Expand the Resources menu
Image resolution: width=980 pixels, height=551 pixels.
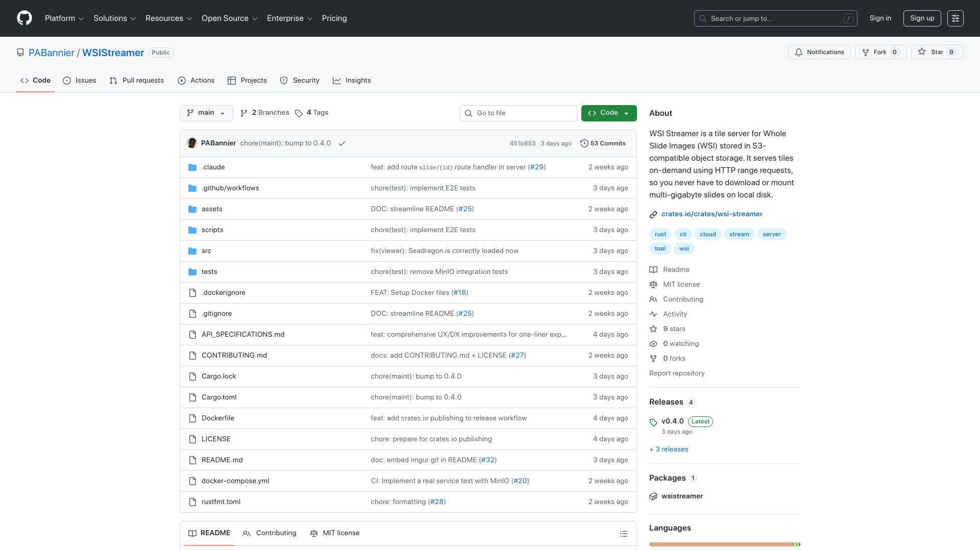[x=169, y=18]
